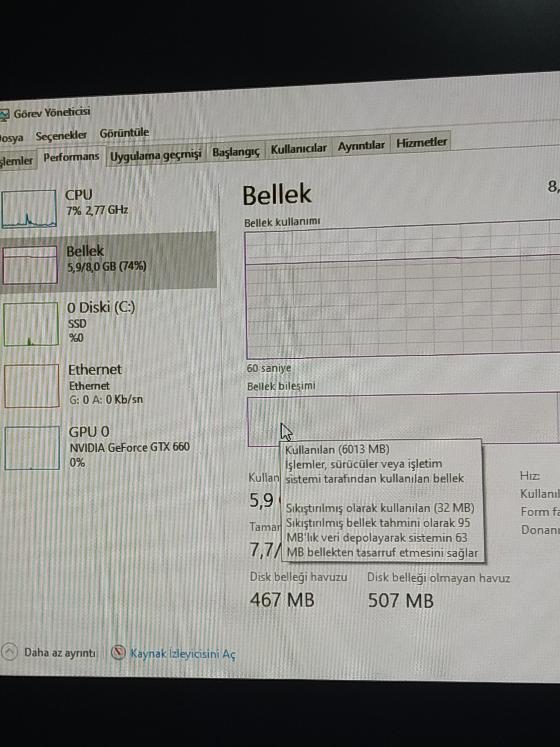Click the NVIDIA GeForce GTX 660 label
560x747 pixels.
(130, 447)
